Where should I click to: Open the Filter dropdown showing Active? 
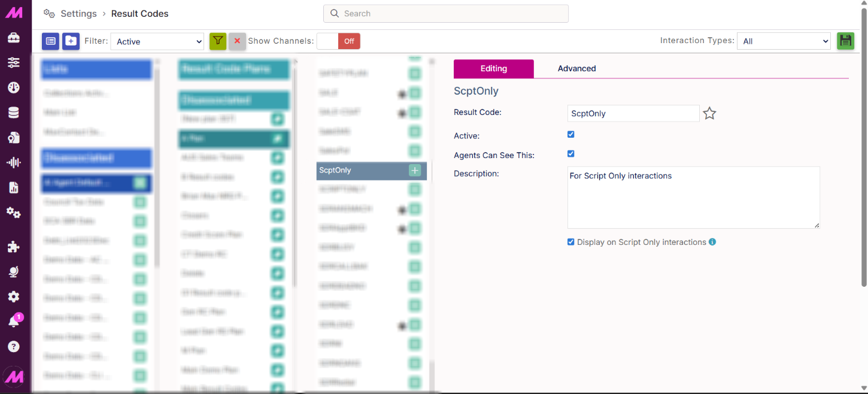157,41
